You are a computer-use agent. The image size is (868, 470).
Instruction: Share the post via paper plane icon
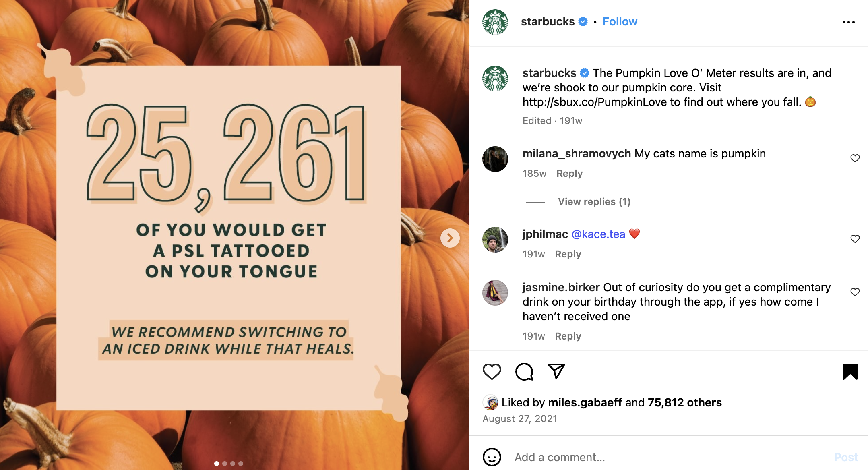coord(556,371)
